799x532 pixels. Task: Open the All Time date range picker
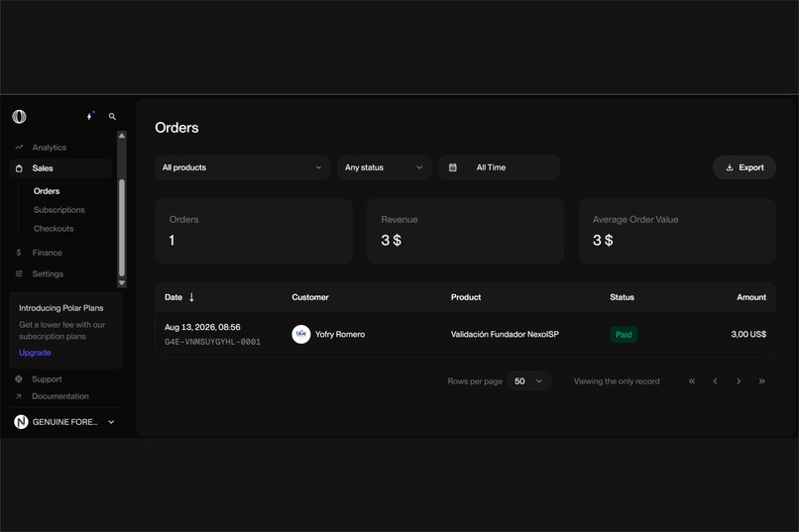tap(500, 167)
